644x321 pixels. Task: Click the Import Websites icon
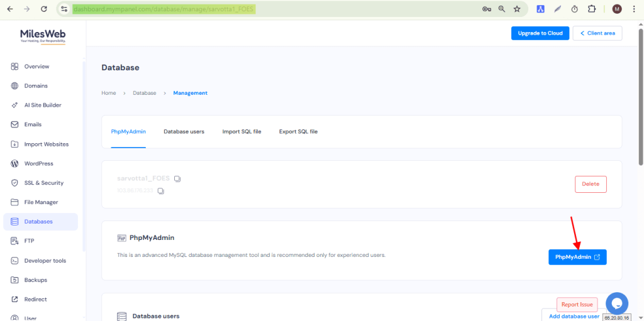click(x=15, y=144)
